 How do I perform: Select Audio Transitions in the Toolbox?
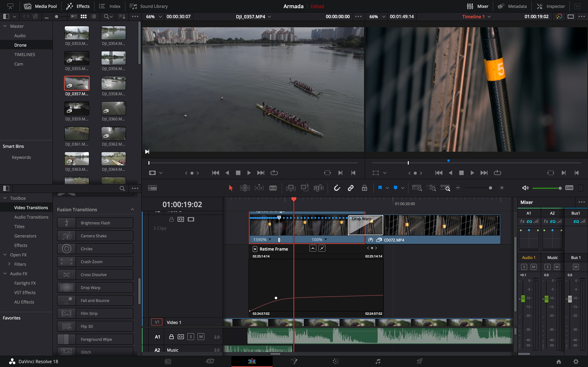click(31, 217)
